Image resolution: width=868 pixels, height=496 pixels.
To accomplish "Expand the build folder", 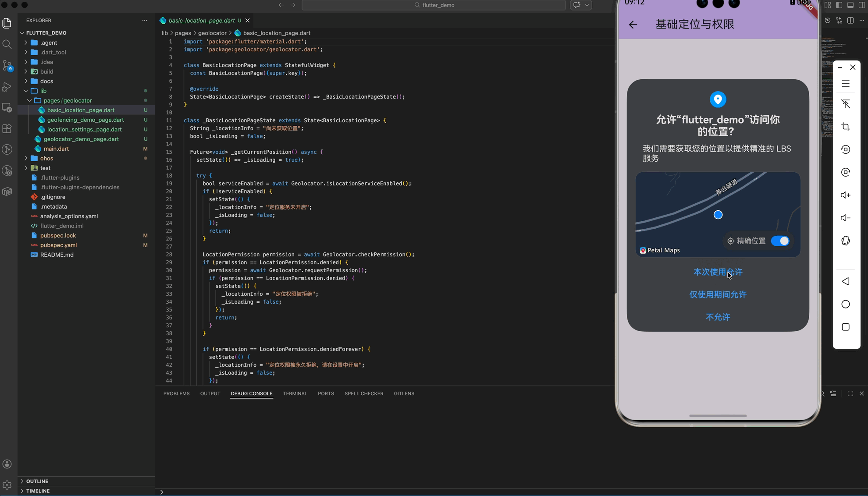I will 26,71.
